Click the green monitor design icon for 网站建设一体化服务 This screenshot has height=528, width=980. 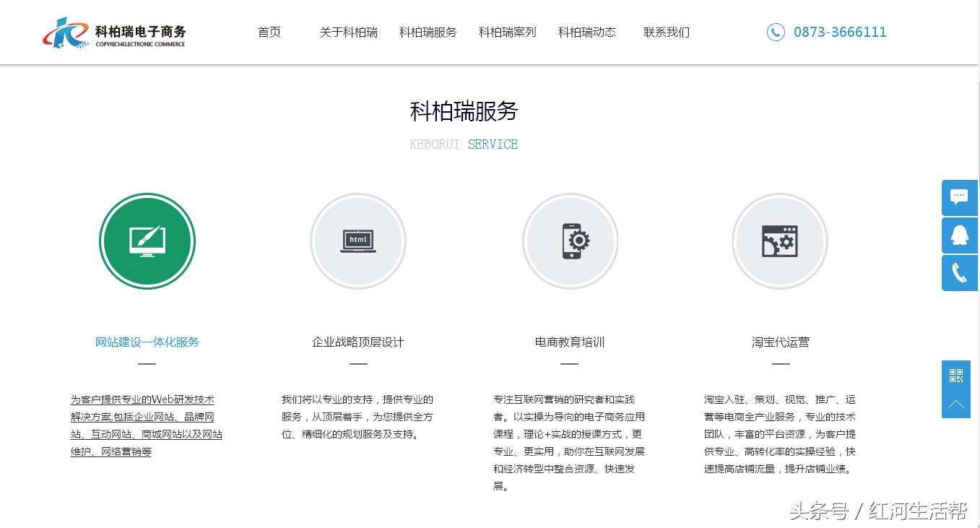[147, 241]
